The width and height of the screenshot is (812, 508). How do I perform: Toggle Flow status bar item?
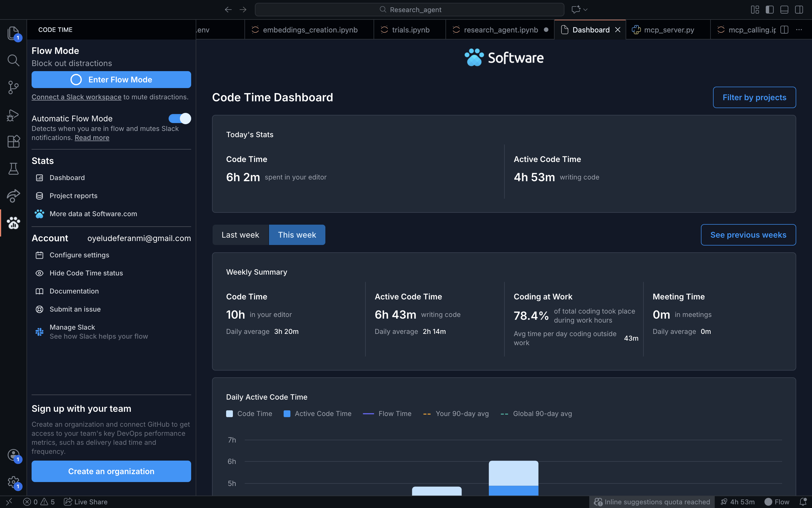[x=777, y=502]
